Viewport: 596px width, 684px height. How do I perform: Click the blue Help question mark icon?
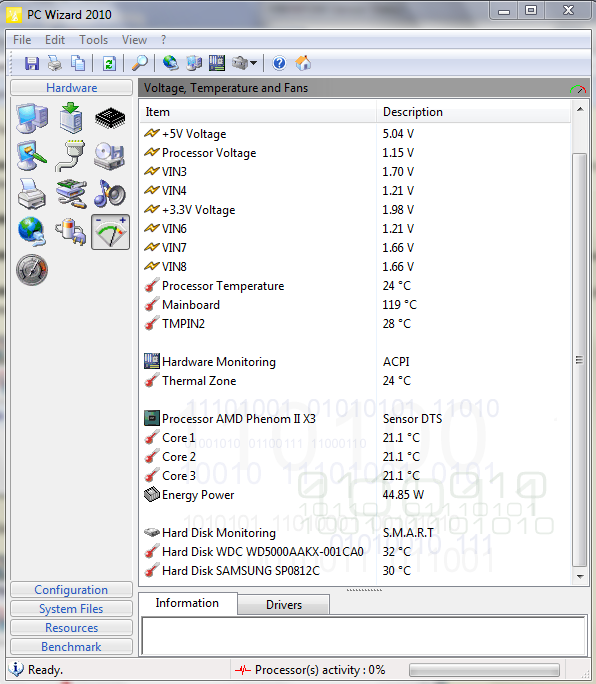pos(279,64)
